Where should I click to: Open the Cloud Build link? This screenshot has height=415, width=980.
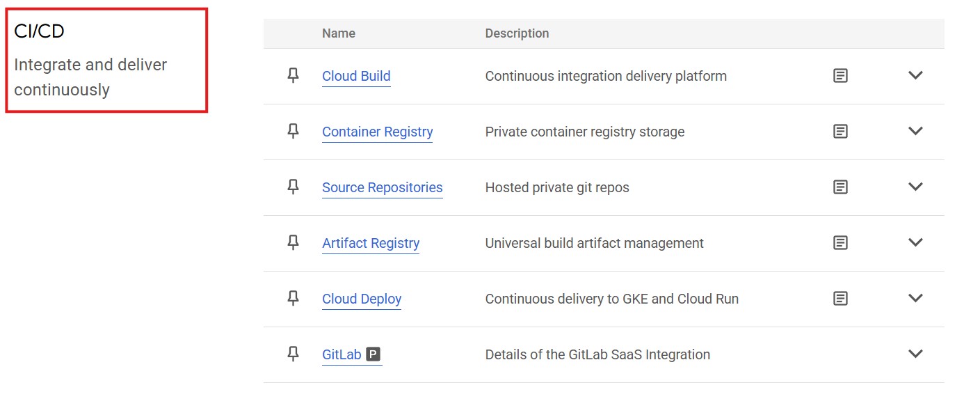(356, 76)
